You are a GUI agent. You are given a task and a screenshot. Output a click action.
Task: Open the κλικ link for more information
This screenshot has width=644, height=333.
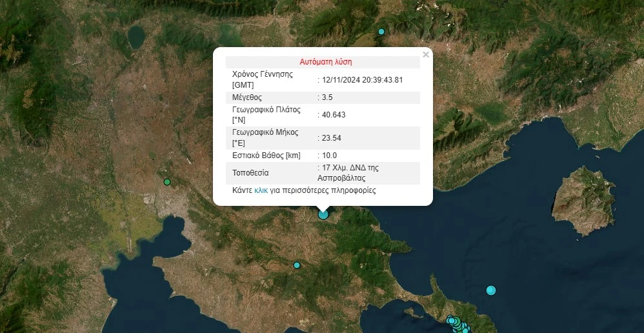click(x=261, y=190)
